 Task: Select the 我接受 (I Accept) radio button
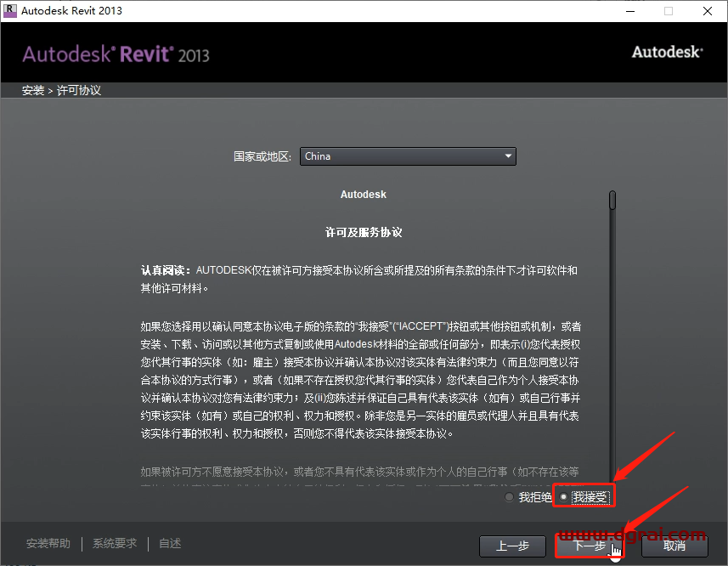click(563, 497)
